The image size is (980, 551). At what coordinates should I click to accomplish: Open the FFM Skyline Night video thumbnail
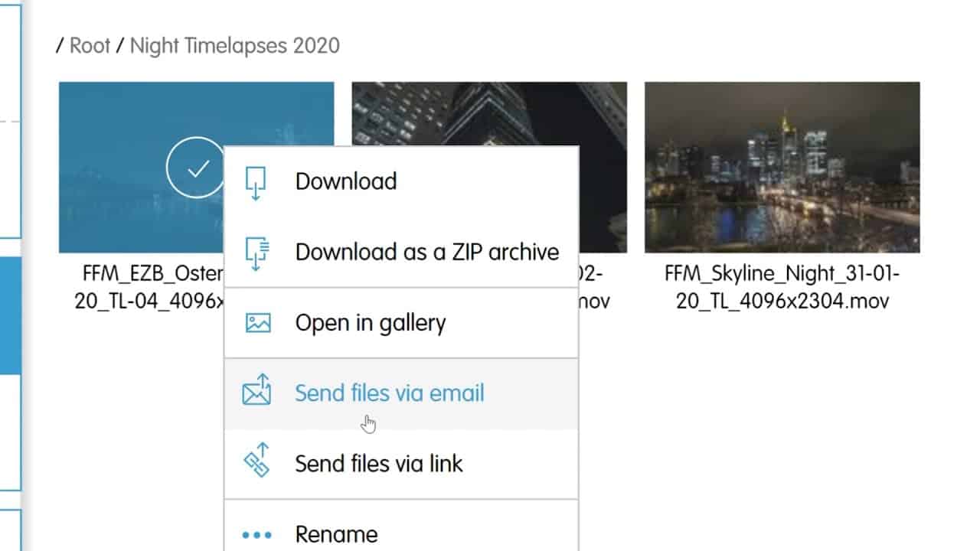click(x=782, y=168)
